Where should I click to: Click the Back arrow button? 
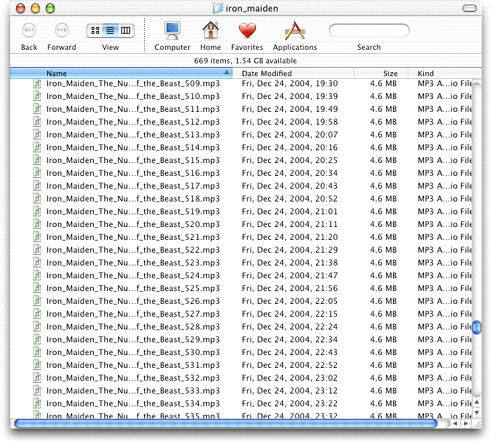pos(29,31)
